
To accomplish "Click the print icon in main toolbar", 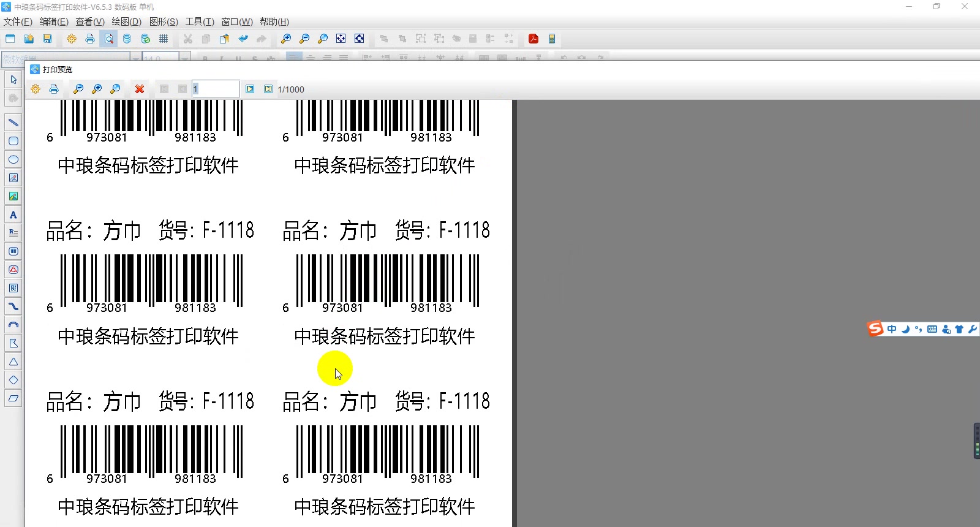I will (90, 39).
